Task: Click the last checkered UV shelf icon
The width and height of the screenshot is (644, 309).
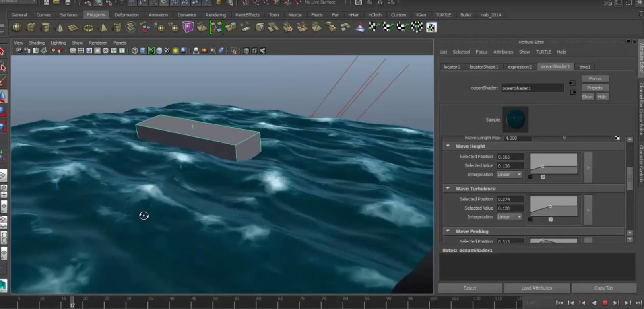Action: [x=431, y=27]
